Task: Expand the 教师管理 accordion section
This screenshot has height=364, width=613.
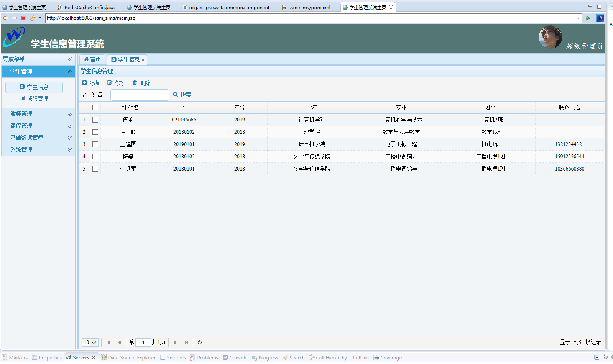Action: tap(70, 114)
